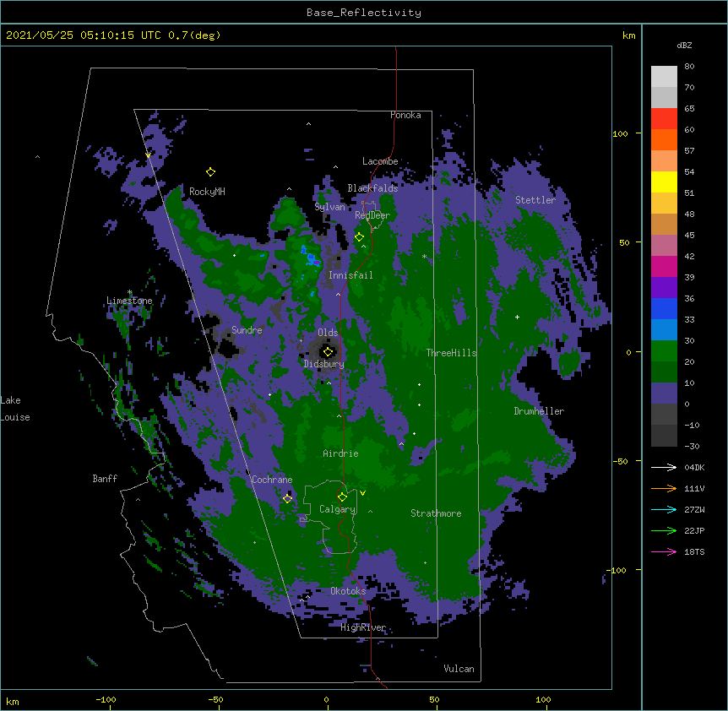Screen dimensions: 728x711
Task: Click the yellow V marker east of Calgary
Action: tap(362, 493)
